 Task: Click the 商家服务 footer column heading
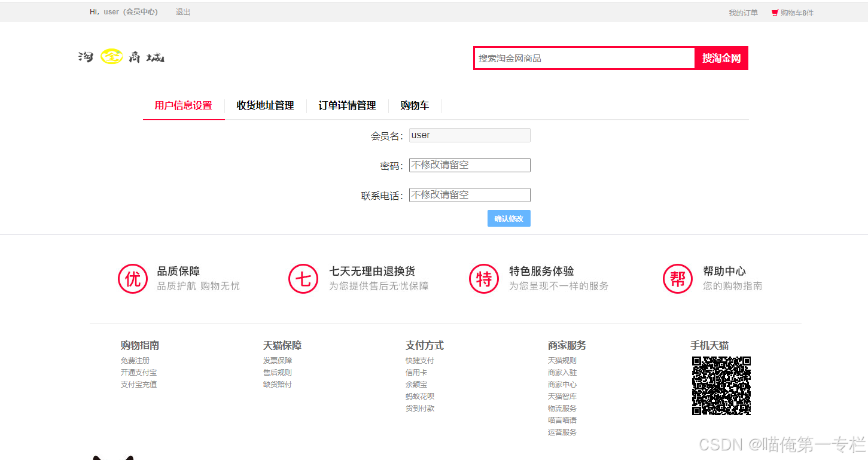click(567, 346)
